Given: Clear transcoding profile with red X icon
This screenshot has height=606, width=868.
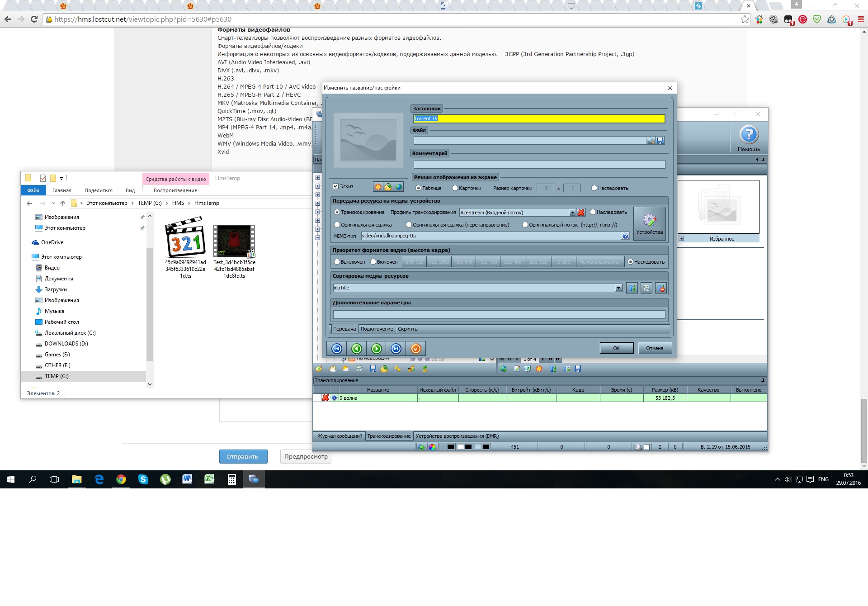Looking at the screenshot, I should tap(581, 213).
